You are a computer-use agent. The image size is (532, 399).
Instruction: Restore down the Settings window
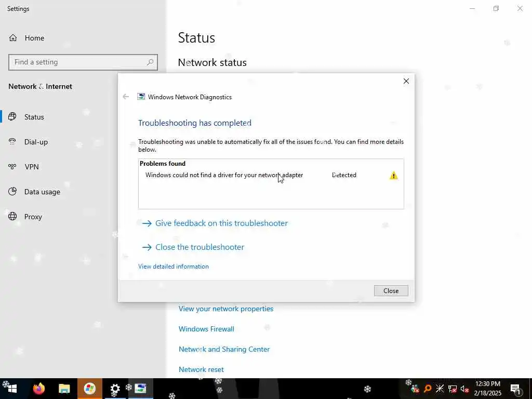pos(496,8)
